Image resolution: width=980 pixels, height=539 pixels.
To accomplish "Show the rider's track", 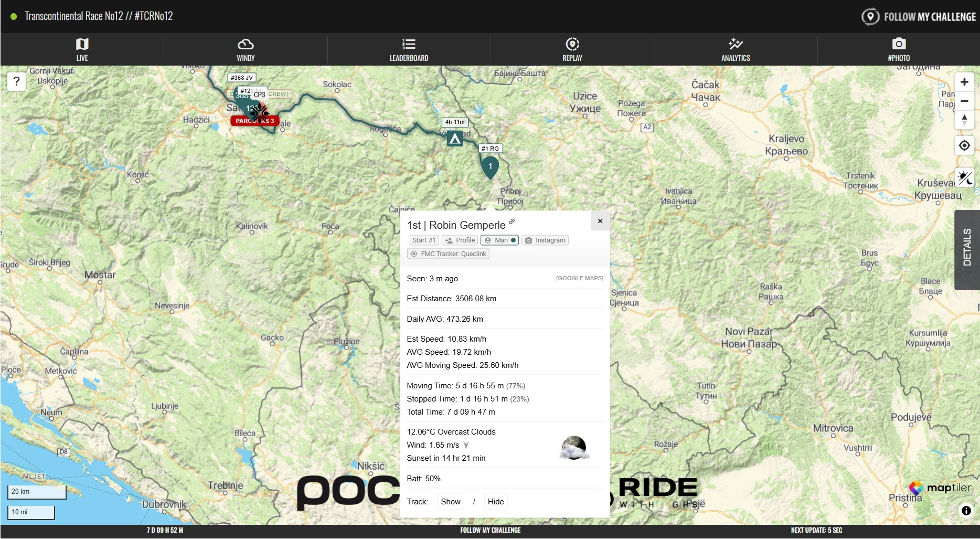I will click(451, 502).
